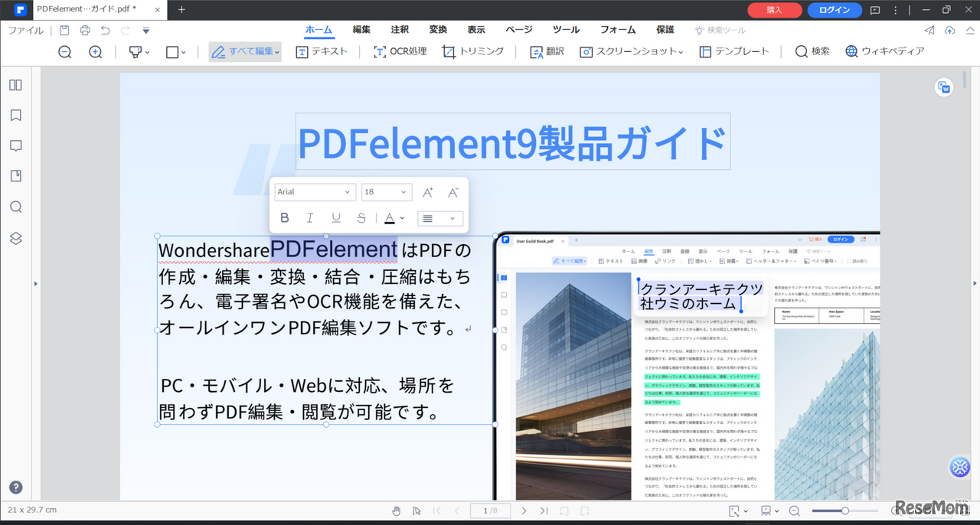Open the Thumbnails panel in the sidebar
Screen dimensions: 980x525
(x=15, y=85)
